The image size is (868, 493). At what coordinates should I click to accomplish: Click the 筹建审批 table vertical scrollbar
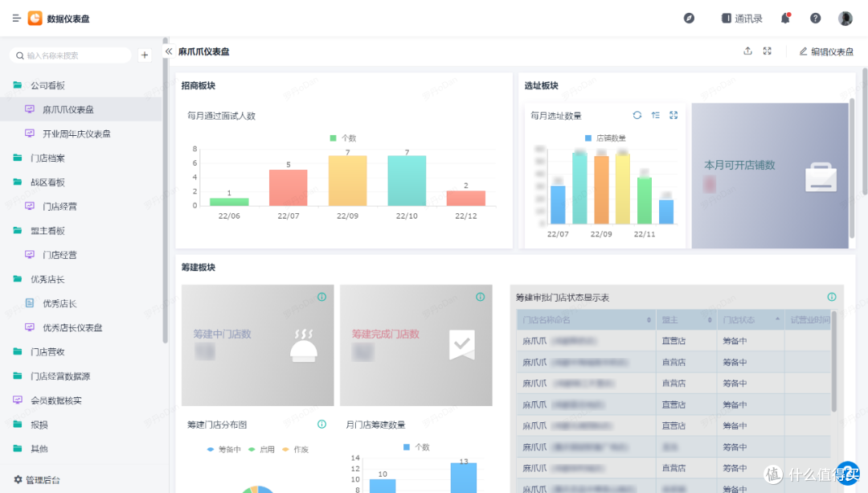(x=833, y=361)
